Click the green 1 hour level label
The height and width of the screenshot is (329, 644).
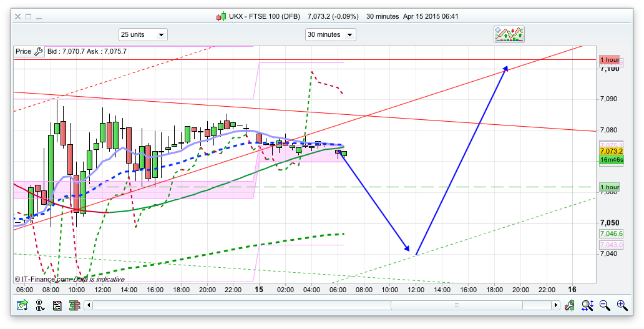click(609, 187)
